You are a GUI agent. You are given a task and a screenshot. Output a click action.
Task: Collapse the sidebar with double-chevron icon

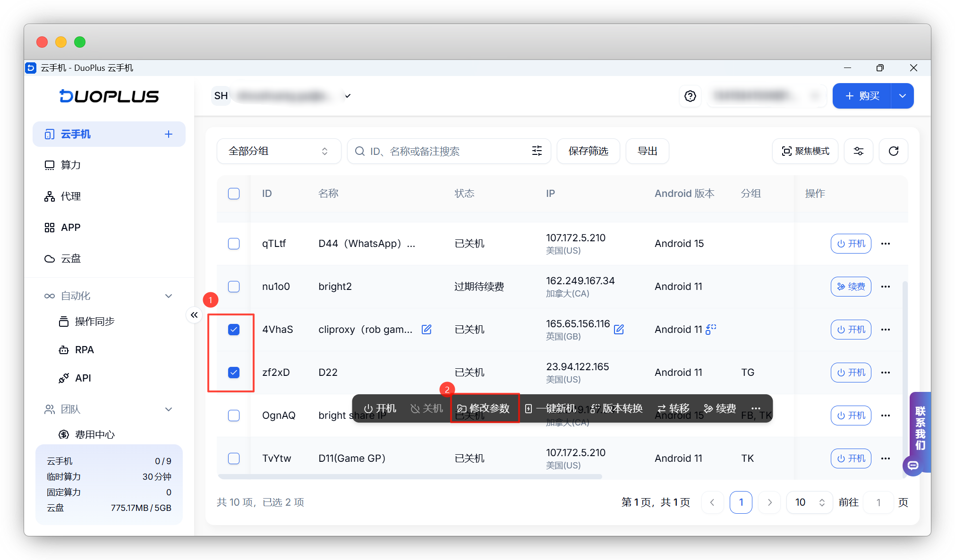tap(194, 315)
